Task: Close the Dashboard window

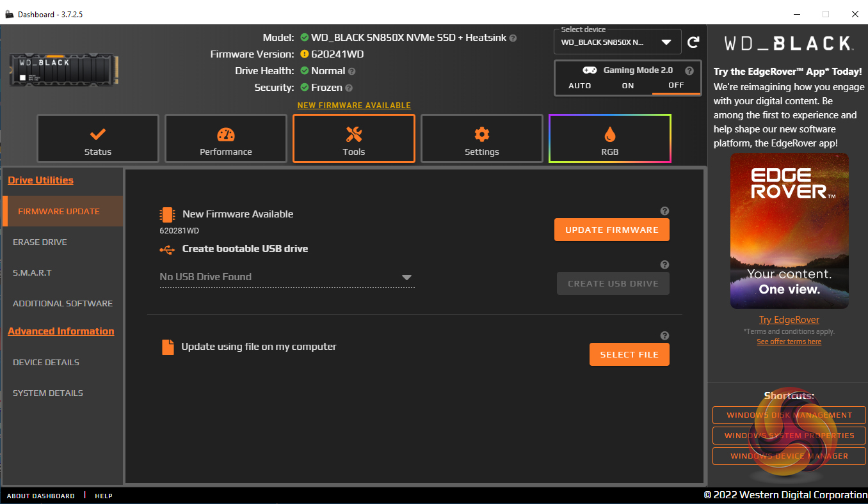Action: (855, 14)
